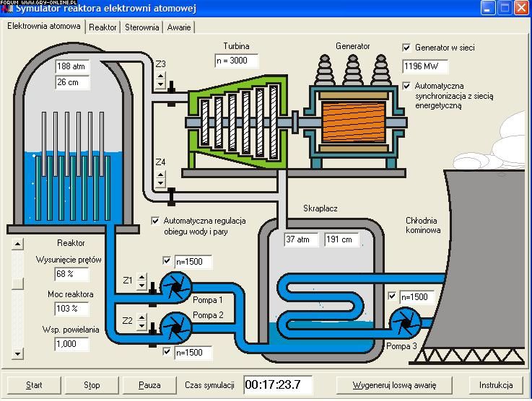Click condenser level 191 cm field
The image size is (532, 401).
(341, 239)
